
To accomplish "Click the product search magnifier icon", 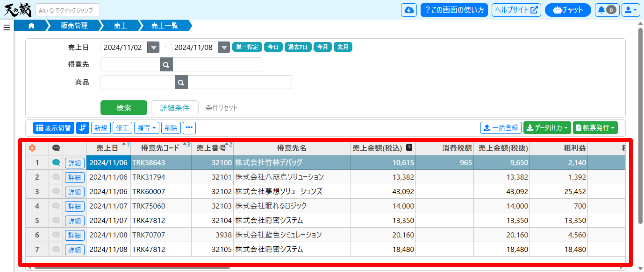I will 181,82.
